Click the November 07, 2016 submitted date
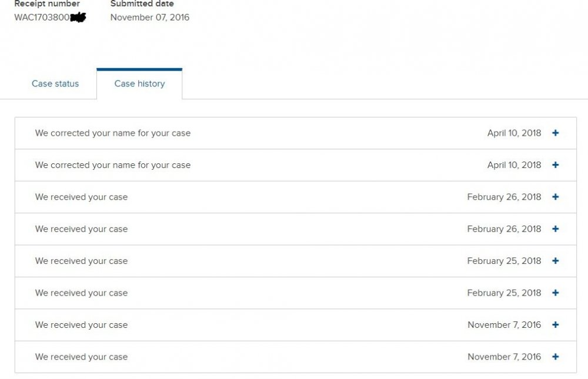The height and width of the screenshot is (379, 588). 149,17
